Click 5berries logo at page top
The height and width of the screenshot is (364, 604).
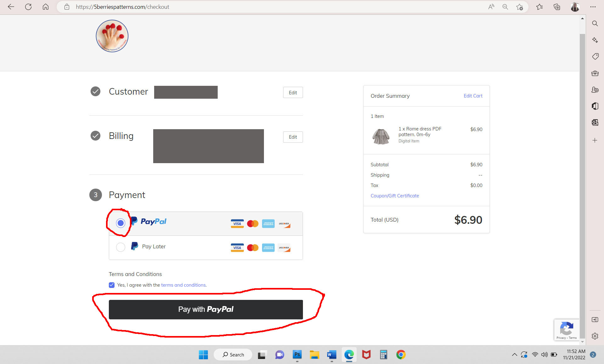tap(112, 36)
